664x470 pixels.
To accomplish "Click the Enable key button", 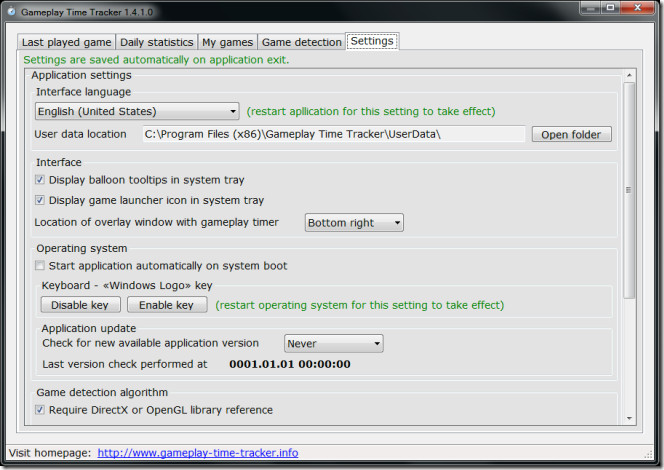I will (x=167, y=305).
